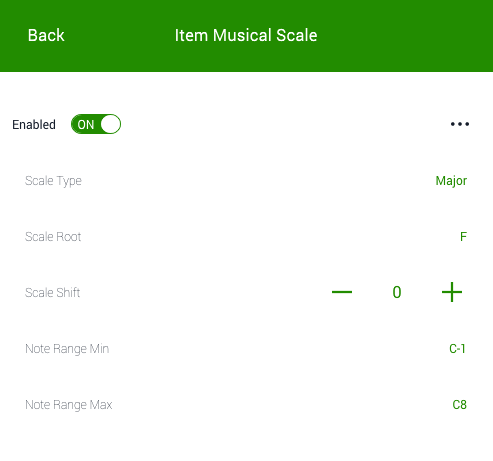This screenshot has height=461, width=493.
Task: Click the green header bar's empty right side
Action: 407,35
